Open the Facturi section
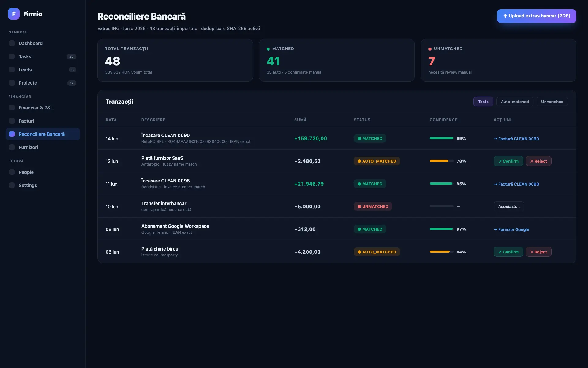Image resolution: width=588 pixels, height=368 pixels. pos(43,121)
